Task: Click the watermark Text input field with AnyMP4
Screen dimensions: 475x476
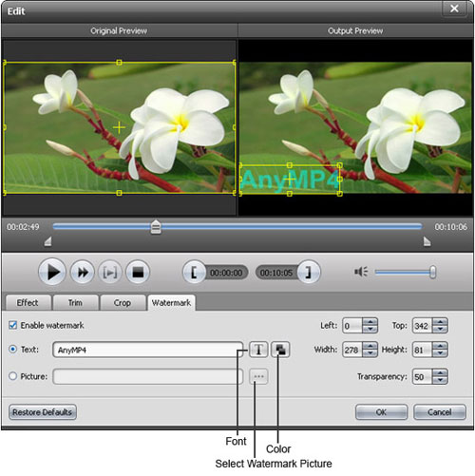Action: pyautogui.click(x=148, y=350)
